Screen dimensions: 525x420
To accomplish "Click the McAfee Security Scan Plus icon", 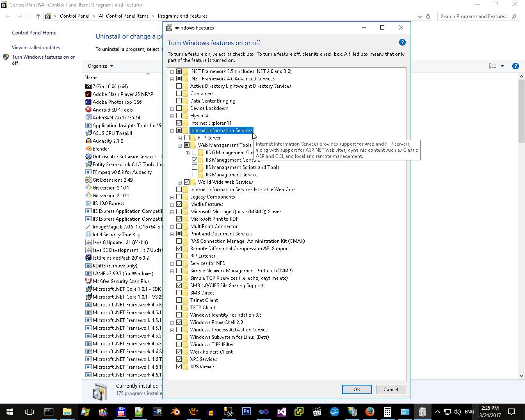I will pyautogui.click(x=88, y=281).
